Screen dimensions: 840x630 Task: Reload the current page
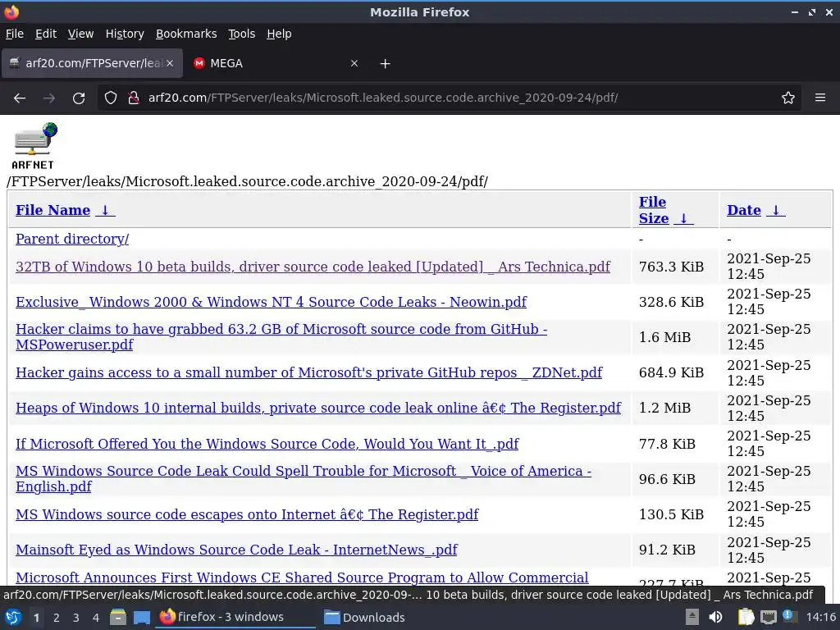79,98
